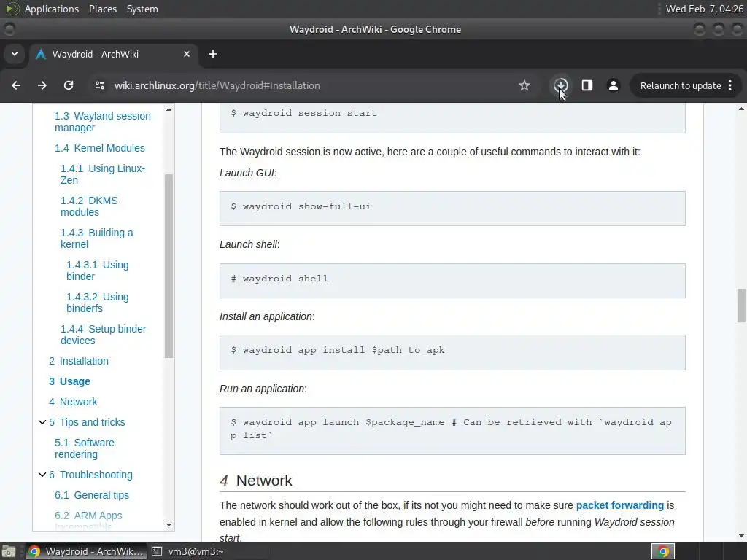The image size is (747, 560).
Task: Click page scrollbar down arrow
Action: [x=741, y=536]
